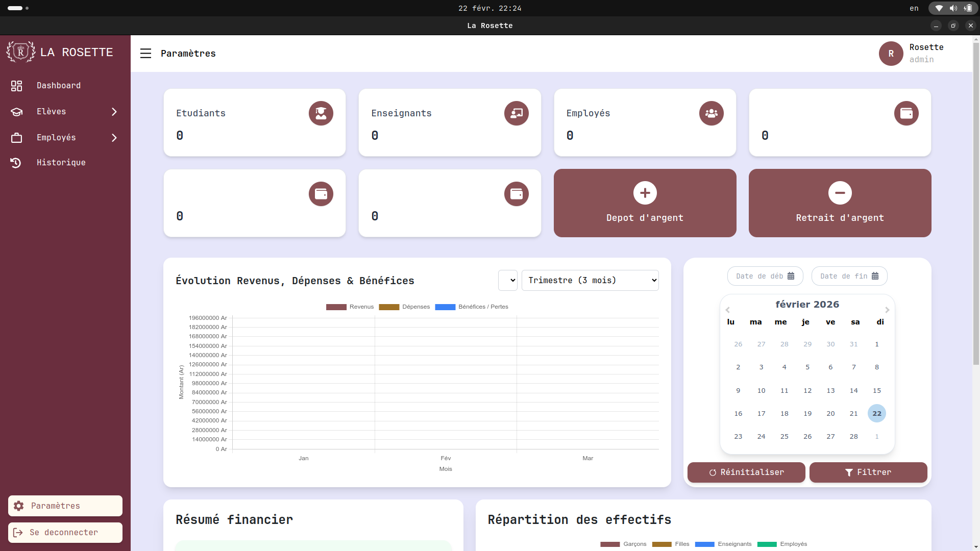Toggle the Dépenses series in the chart legend

(x=405, y=307)
